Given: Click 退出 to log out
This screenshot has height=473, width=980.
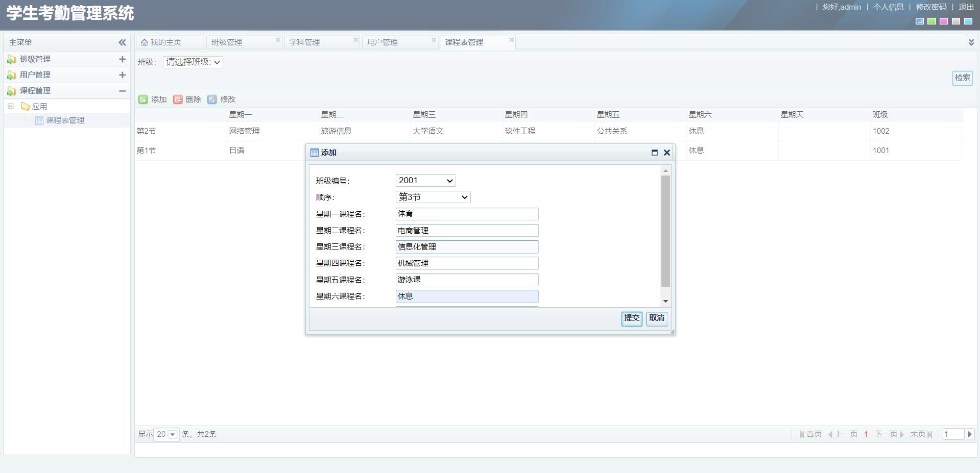Looking at the screenshot, I should [966, 7].
